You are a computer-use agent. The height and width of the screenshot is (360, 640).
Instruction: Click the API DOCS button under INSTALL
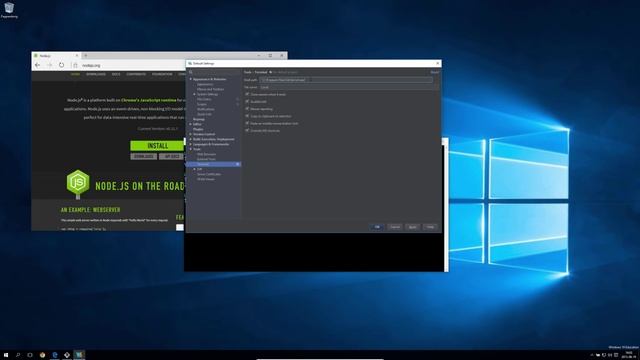(x=172, y=156)
